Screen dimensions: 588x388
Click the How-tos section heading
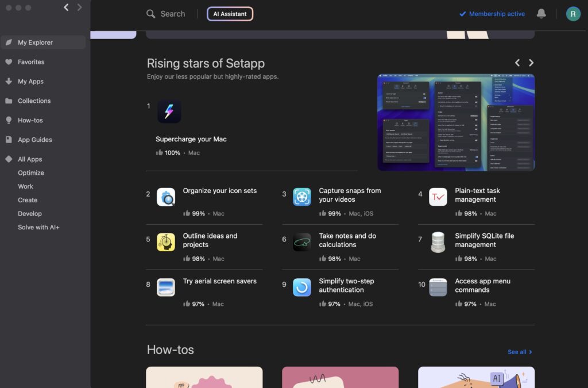(x=170, y=349)
